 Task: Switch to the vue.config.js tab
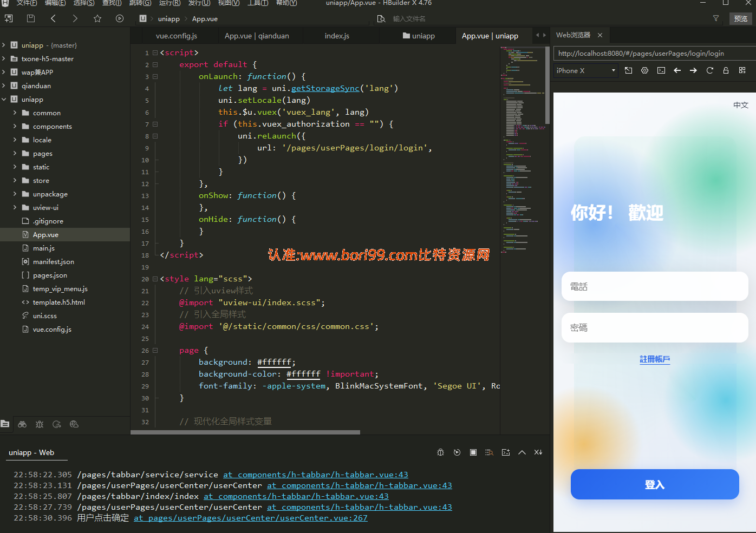[177, 36]
